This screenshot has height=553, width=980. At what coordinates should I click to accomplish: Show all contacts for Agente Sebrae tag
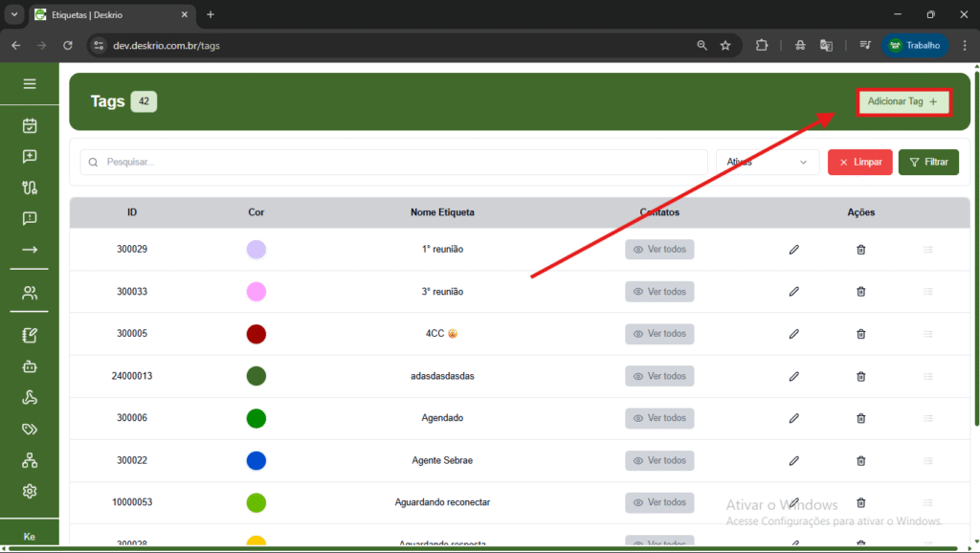click(x=659, y=460)
